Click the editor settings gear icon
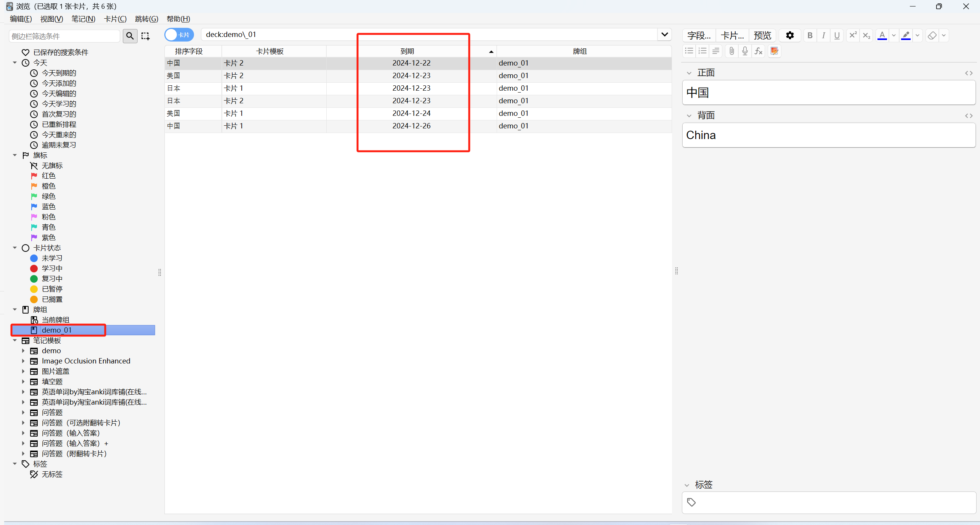The width and height of the screenshot is (980, 525). point(790,35)
